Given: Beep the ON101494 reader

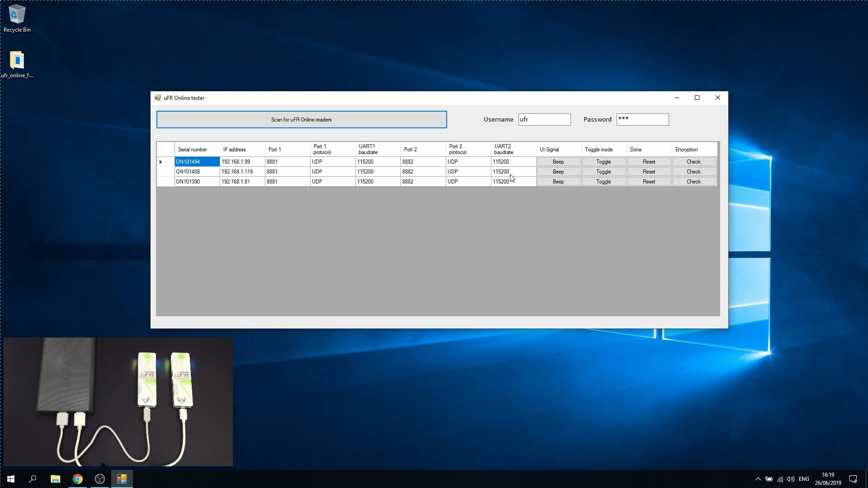Looking at the screenshot, I should click(x=558, y=162).
